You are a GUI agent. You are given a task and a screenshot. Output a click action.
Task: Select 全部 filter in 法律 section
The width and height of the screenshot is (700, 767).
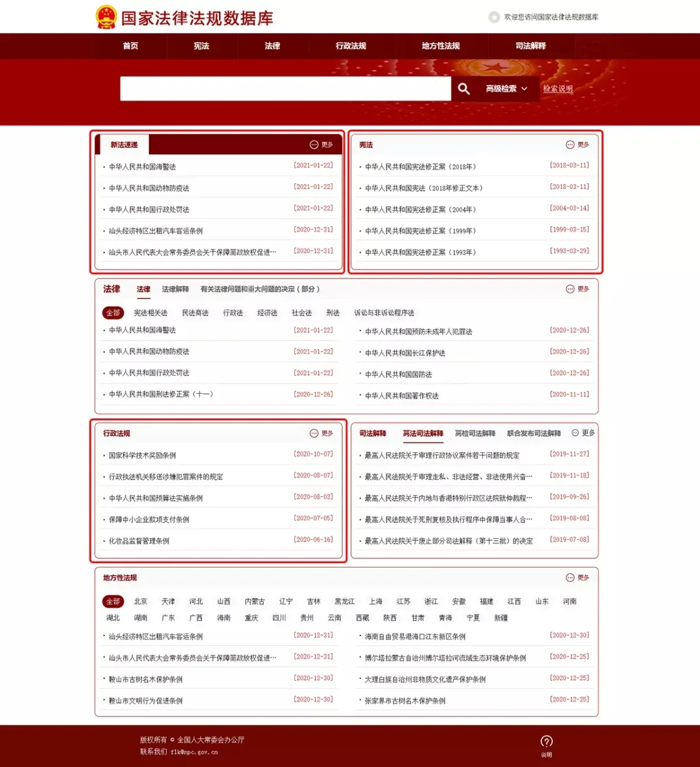pos(113,313)
